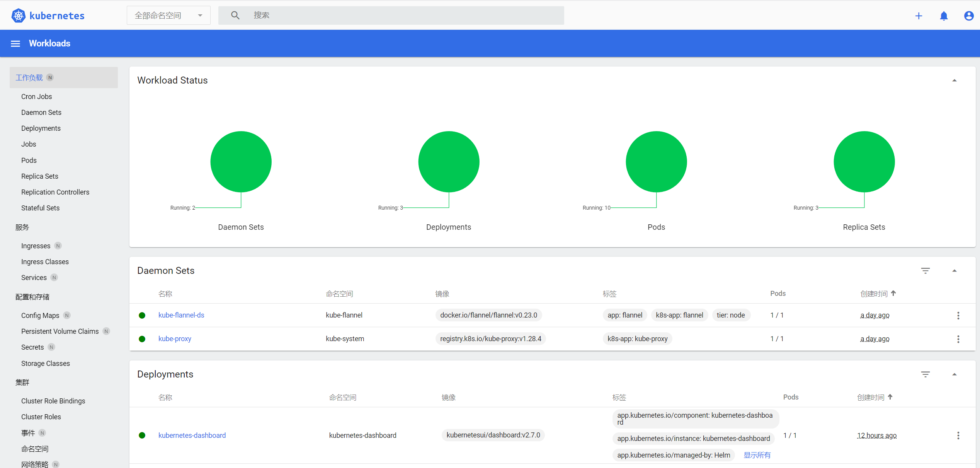This screenshot has width=980, height=468.
Task: Go to Stateful Sets in sidebar
Action: (x=40, y=208)
